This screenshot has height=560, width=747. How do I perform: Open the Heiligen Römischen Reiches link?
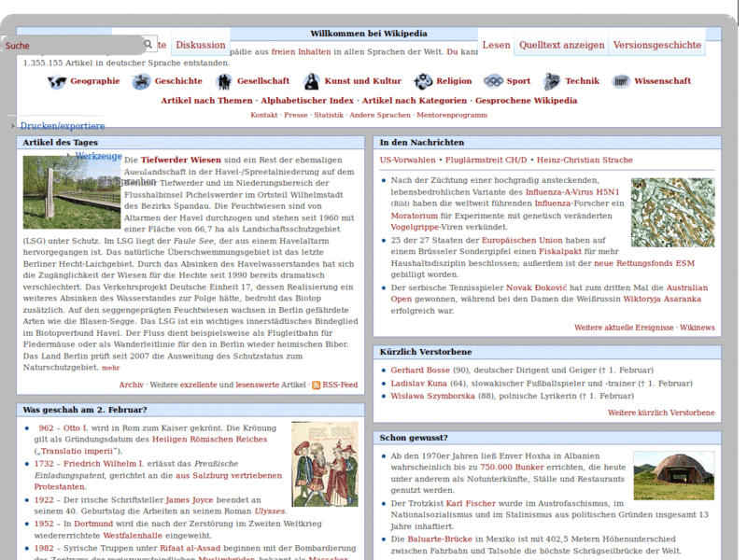click(x=209, y=439)
